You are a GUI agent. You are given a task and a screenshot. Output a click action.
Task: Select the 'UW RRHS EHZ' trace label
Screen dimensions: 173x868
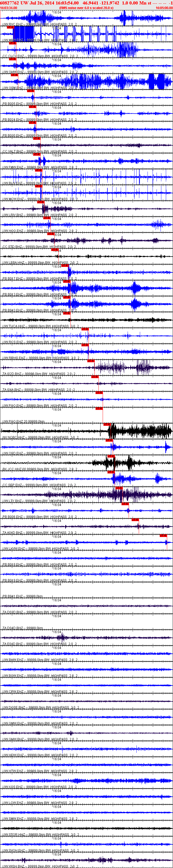(x=41, y=358)
